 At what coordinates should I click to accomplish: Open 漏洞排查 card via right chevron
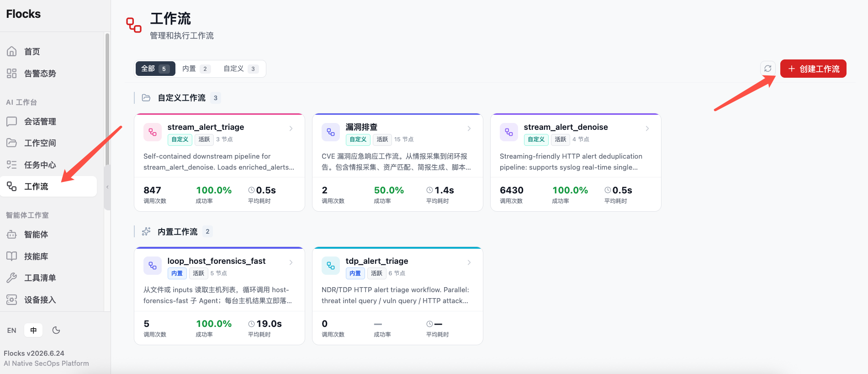469,128
